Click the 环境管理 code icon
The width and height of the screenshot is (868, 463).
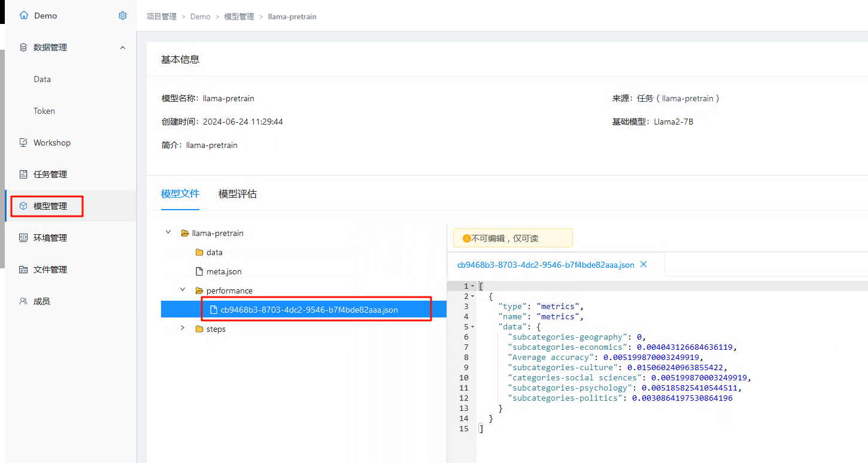coord(23,238)
